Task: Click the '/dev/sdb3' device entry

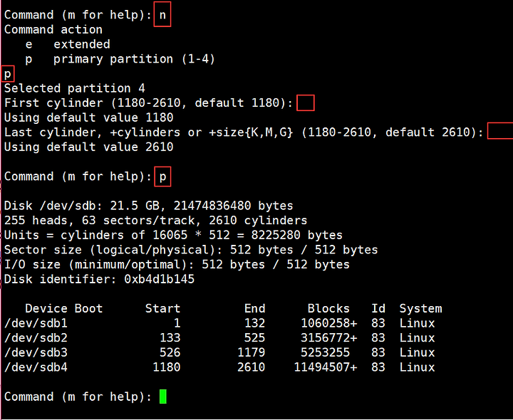Action: [36, 352]
